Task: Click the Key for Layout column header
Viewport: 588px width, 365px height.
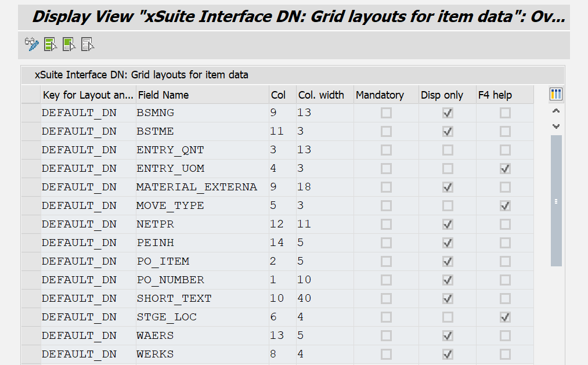Action: [x=88, y=95]
